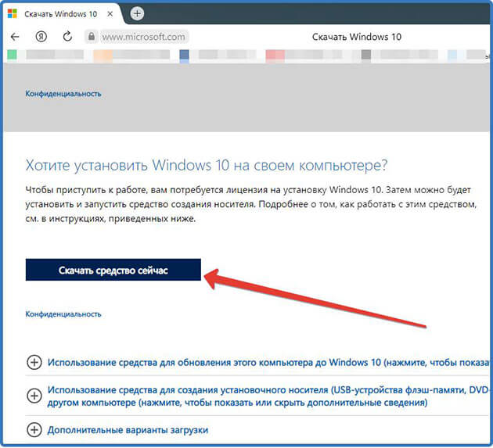
Task: Open a new tab with the plus button
Action: pos(137,13)
